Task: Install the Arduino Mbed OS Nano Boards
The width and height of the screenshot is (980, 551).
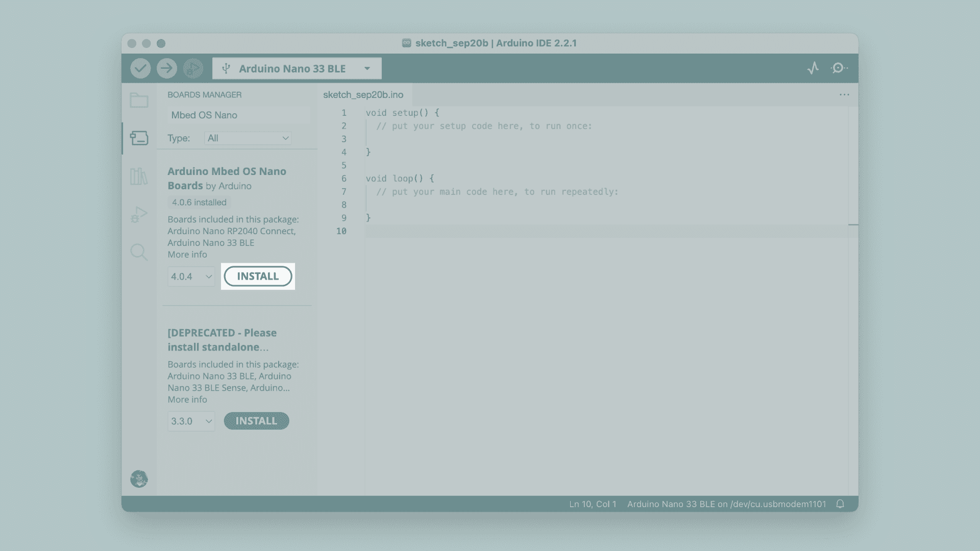Action: click(x=258, y=277)
